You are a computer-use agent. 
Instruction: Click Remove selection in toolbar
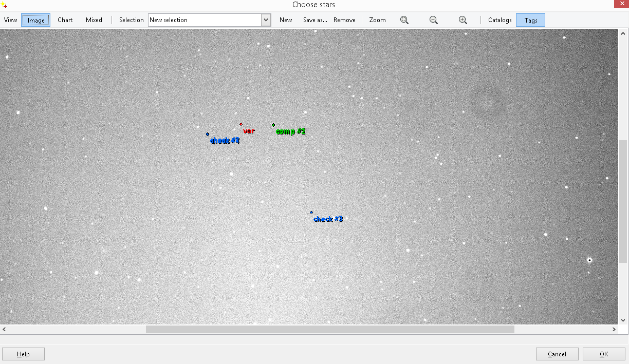coord(344,20)
